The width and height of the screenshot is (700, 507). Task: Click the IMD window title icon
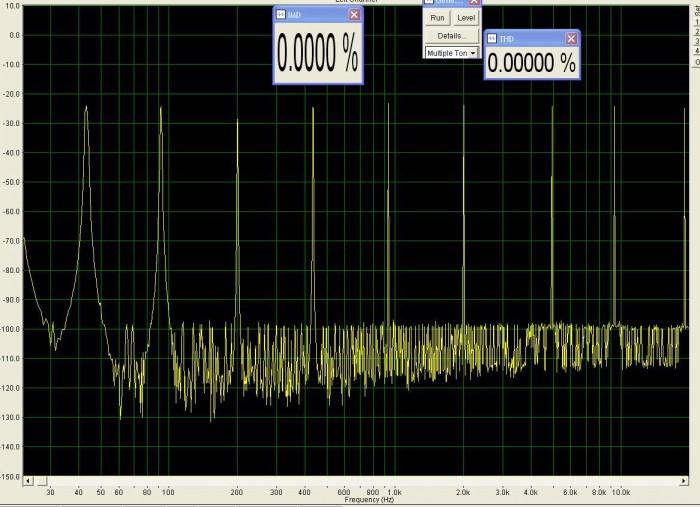pos(280,15)
